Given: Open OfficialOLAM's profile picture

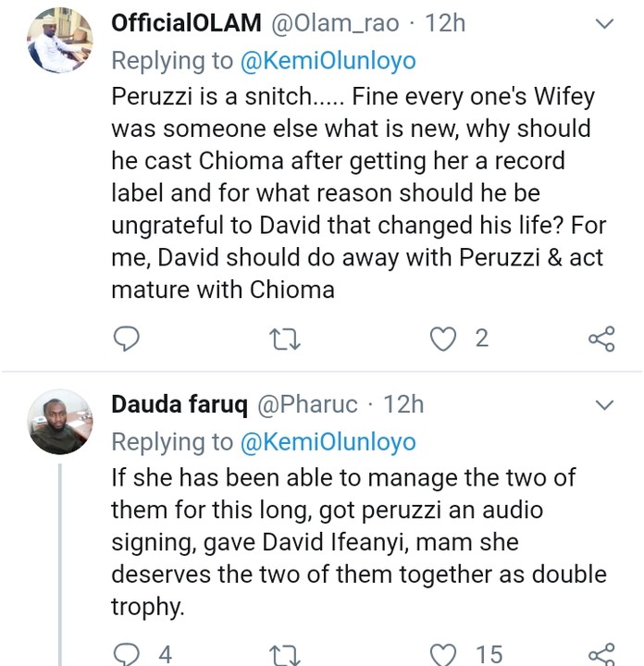Looking at the screenshot, I should (x=60, y=41).
